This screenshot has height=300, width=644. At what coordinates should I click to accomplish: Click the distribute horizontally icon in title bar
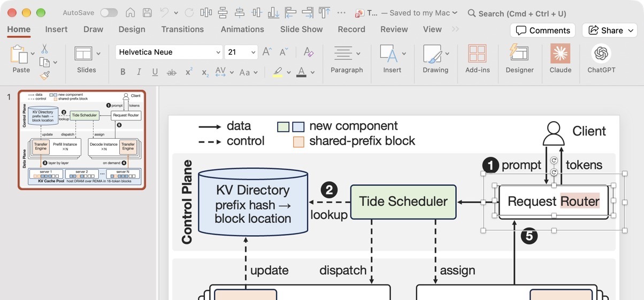click(x=206, y=12)
